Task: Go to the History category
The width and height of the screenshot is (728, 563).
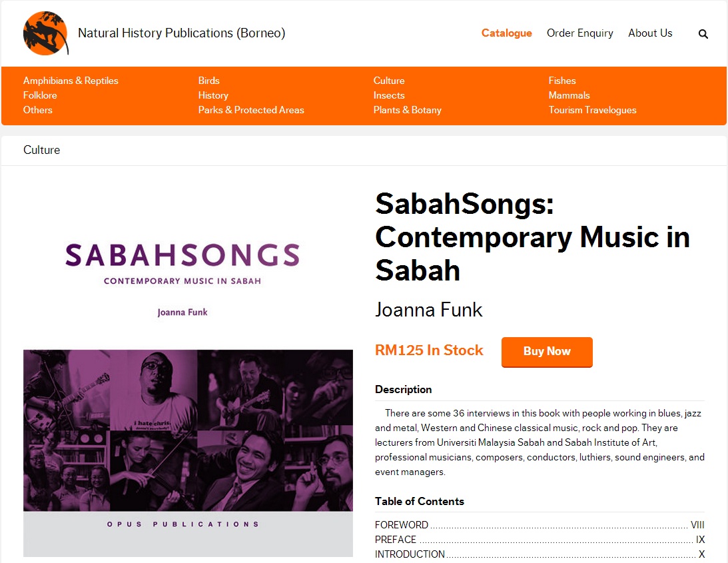Action: [213, 95]
